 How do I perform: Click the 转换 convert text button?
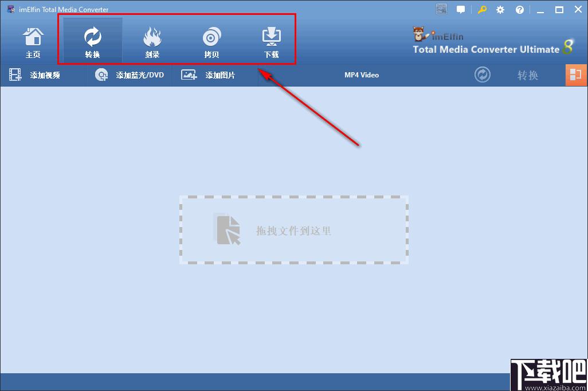click(x=528, y=76)
